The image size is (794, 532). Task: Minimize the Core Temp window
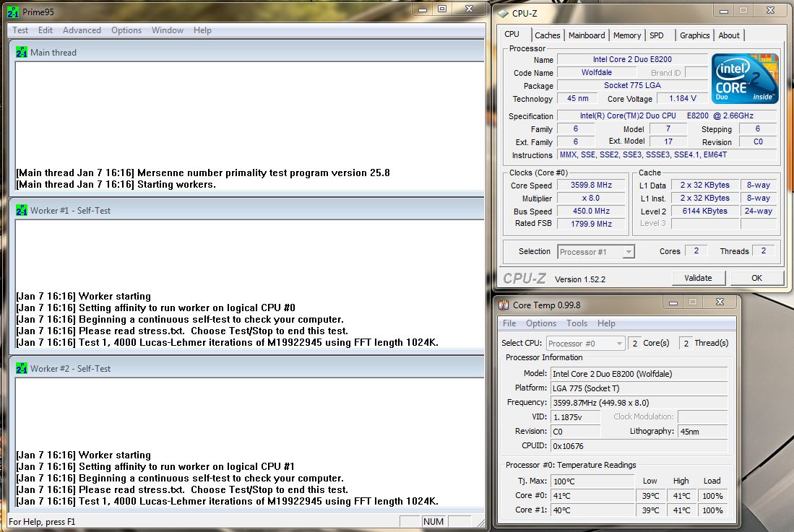point(673,303)
